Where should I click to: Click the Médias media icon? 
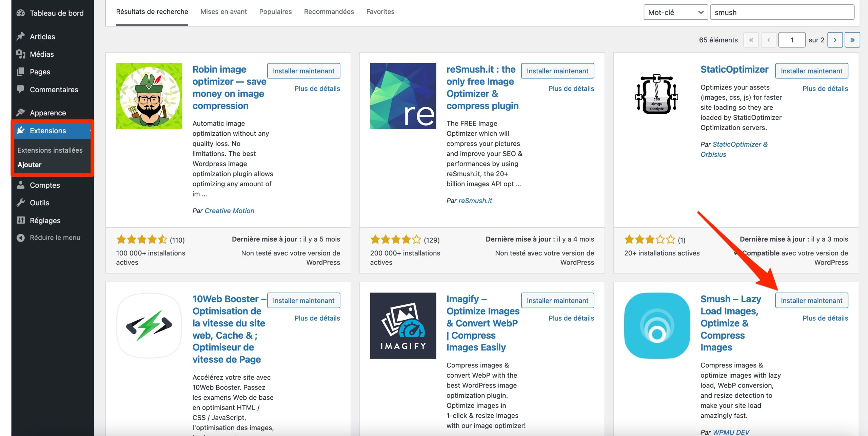21,54
